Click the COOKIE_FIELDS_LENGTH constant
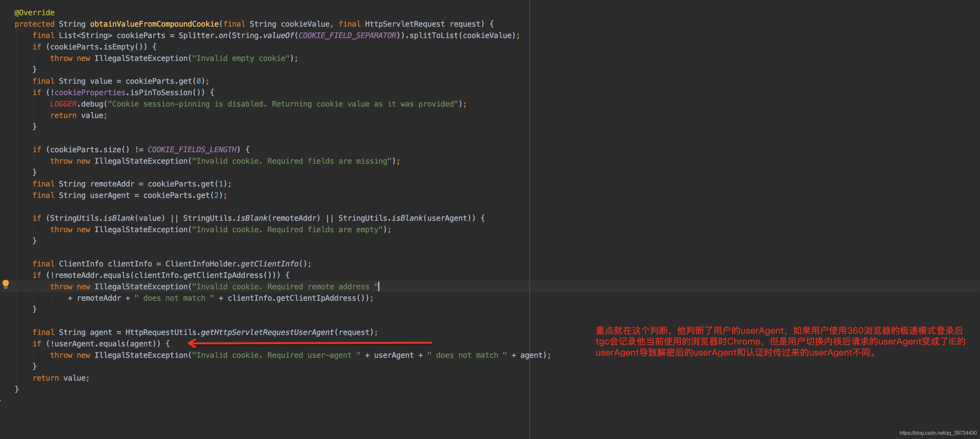 (x=192, y=150)
